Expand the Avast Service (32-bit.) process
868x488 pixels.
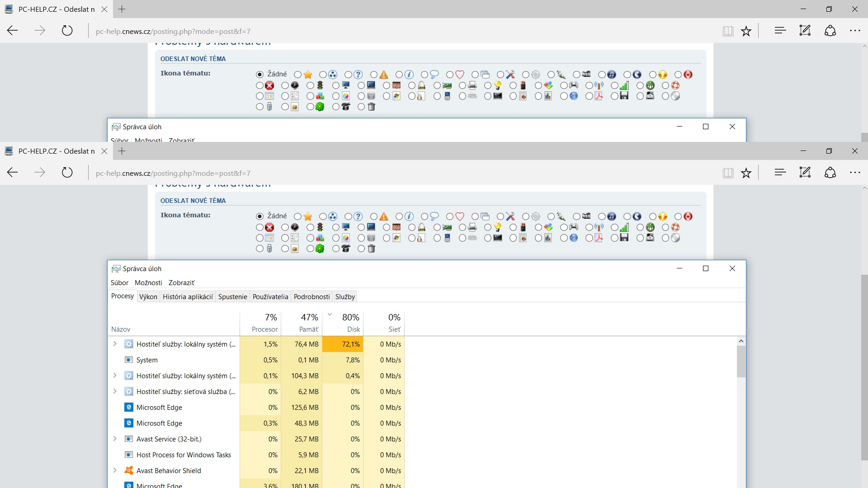tap(115, 439)
